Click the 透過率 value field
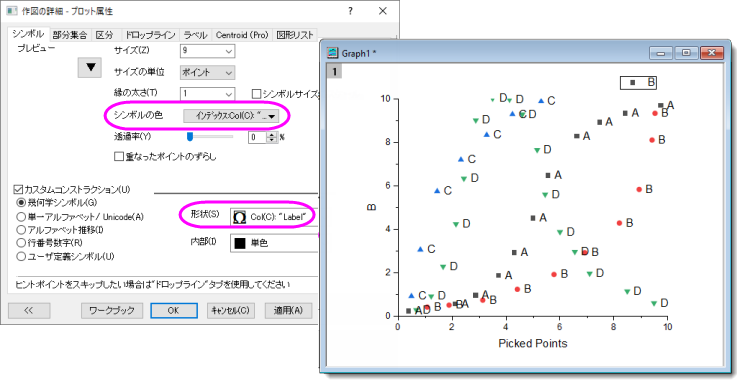Viewport: 737px width, 380px height. [x=258, y=137]
